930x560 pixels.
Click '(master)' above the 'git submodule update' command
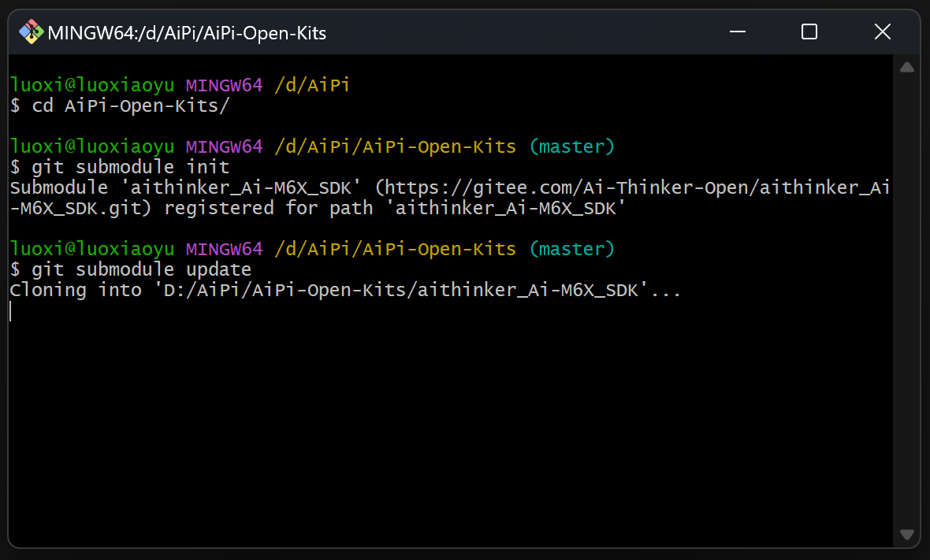click(x=571, y=249)
